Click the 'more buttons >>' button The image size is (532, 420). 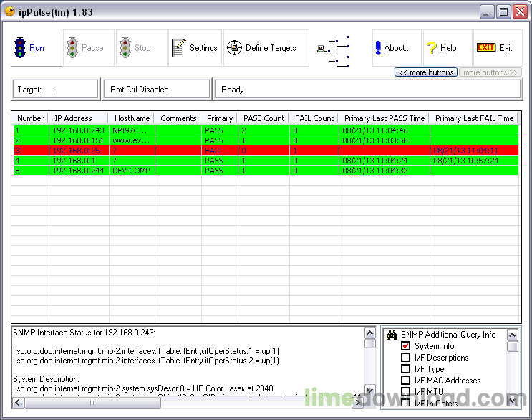click(490, 72)
